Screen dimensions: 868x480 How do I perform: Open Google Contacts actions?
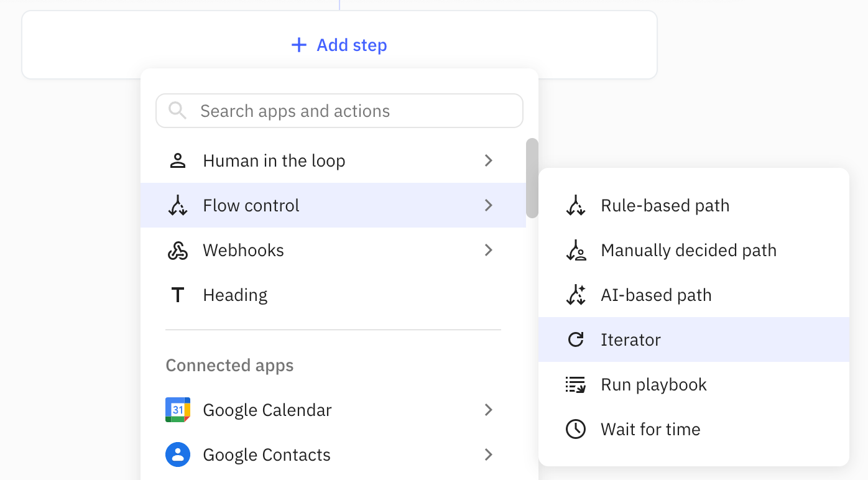333,455
